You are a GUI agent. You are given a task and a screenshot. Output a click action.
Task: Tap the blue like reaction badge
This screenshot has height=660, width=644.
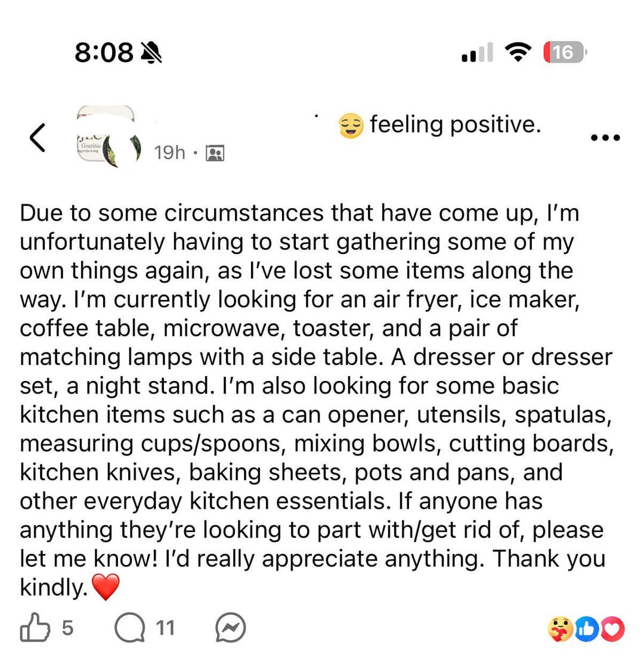coord(586,629)
